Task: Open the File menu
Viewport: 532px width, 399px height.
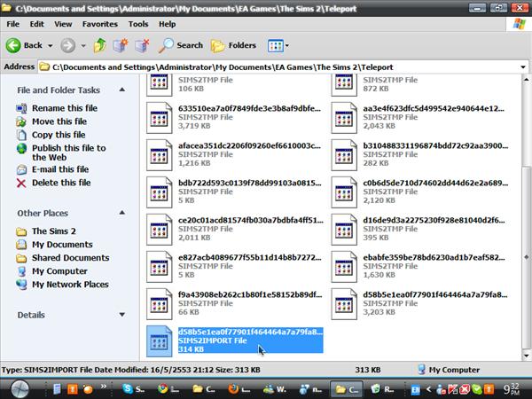Action: click(x=13, y=24)
